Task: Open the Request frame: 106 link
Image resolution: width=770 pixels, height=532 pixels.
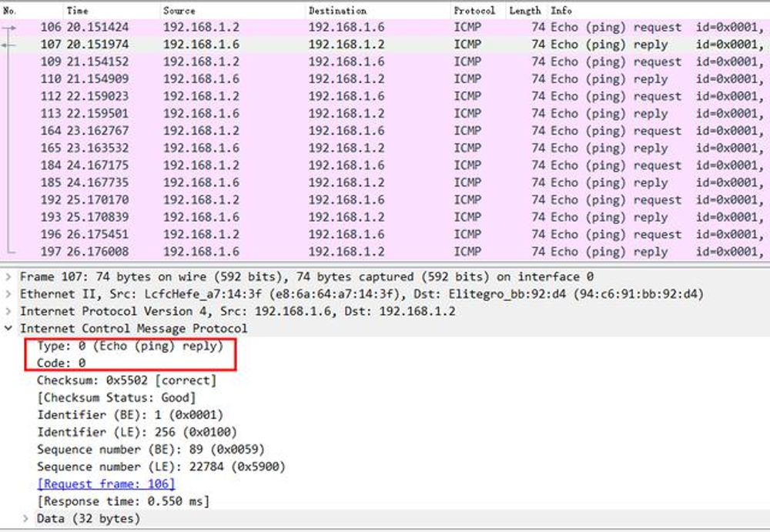Action: click(x=106, y=484)
